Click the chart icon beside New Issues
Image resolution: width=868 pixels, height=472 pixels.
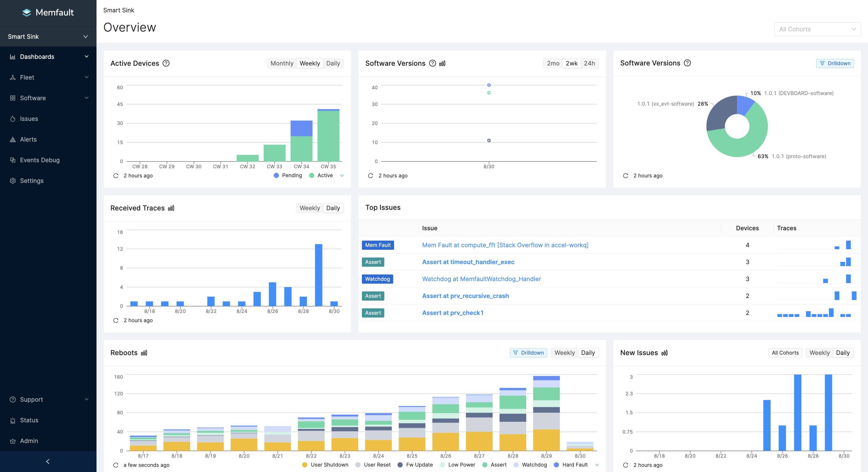tap(664, 353)
